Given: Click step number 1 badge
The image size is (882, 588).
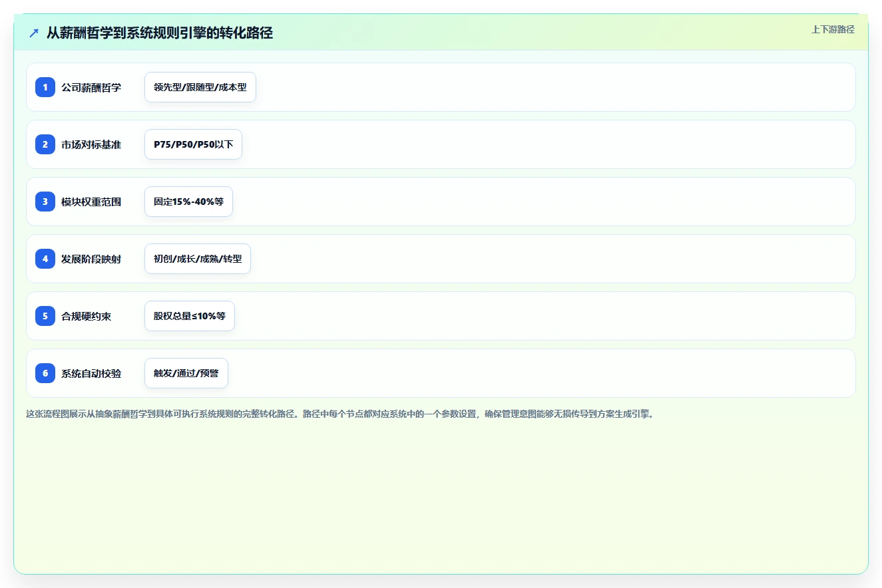Looking at the screenshot, I should (x=45, y=87).
